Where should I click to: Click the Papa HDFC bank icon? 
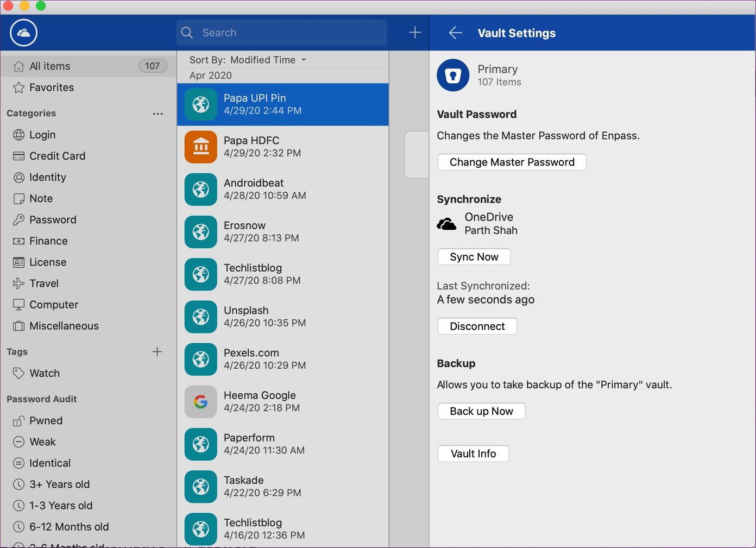201,147
